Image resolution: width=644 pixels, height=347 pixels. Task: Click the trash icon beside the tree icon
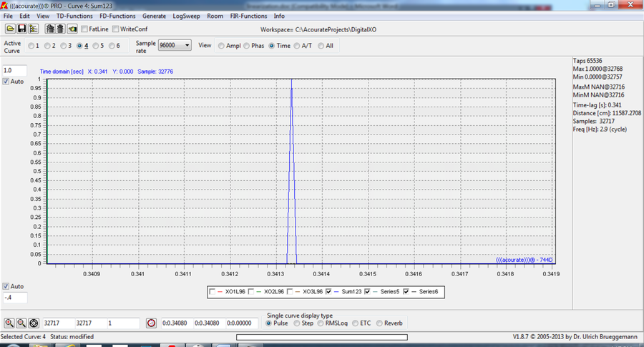50,29
